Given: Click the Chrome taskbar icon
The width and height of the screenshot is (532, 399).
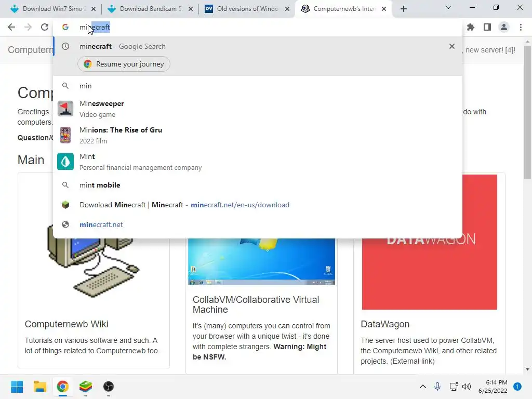Looking at the screenshot, I should [63, 387].
